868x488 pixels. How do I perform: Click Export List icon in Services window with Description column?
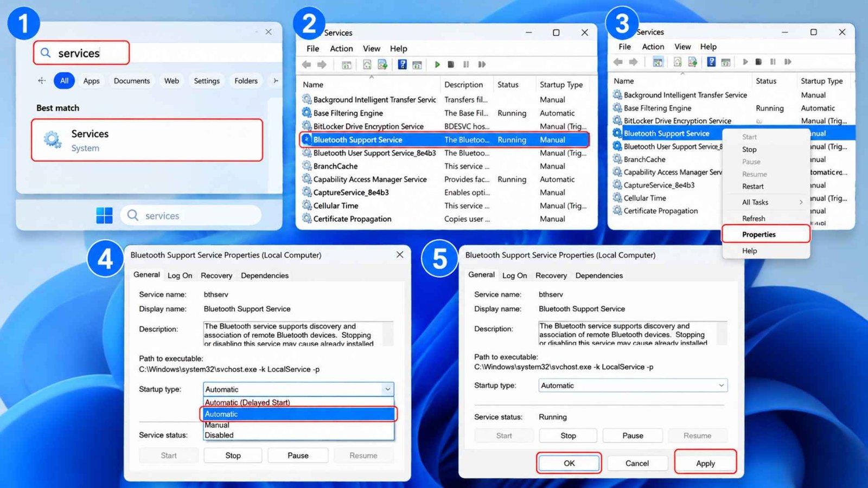coord(382,65)
